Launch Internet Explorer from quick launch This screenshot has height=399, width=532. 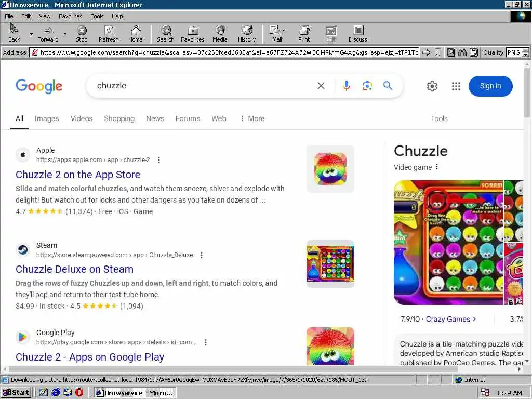(56, 393)
